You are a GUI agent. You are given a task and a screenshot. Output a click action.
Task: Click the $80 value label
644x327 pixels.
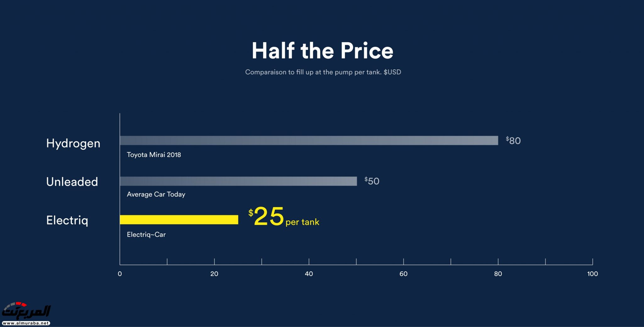(513, 140)
